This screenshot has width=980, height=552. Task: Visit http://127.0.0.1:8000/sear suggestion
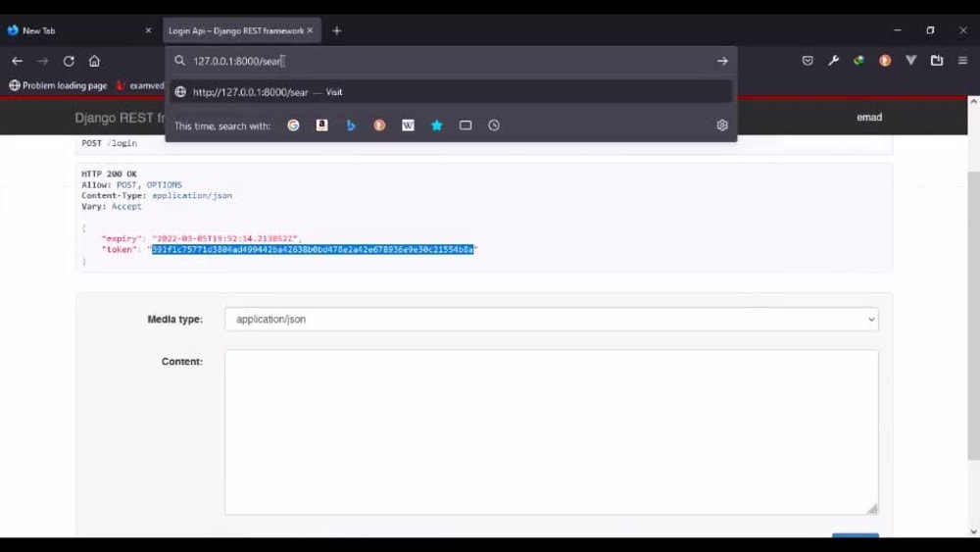tap(451, 92)
